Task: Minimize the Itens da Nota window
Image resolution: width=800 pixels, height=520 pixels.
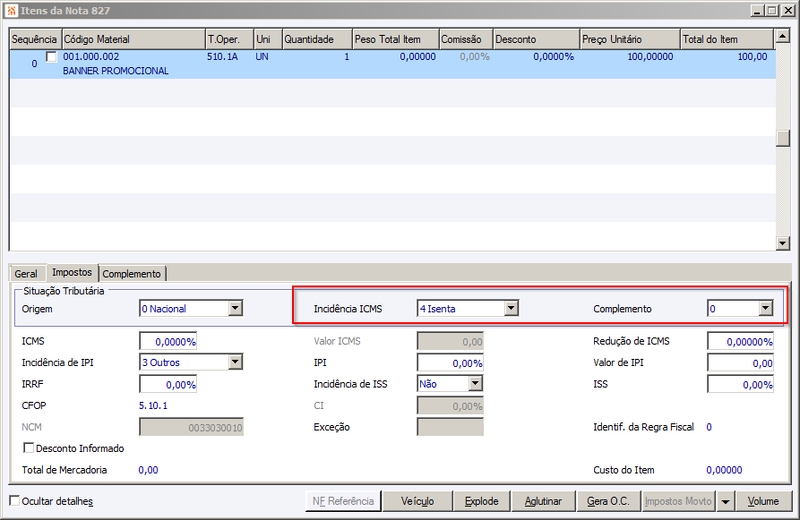Action: pos(757,10)
